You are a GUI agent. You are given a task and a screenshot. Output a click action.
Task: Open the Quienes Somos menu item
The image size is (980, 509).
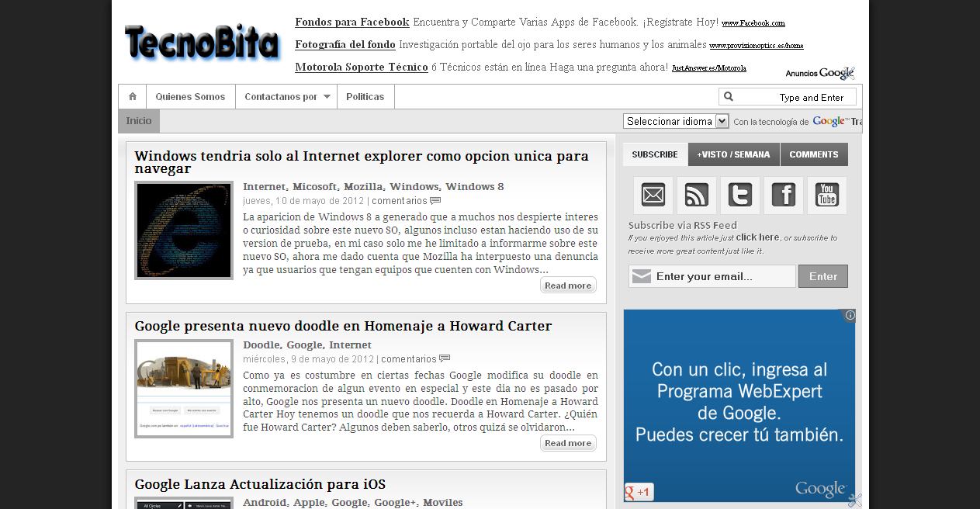(x=190, y=97)
